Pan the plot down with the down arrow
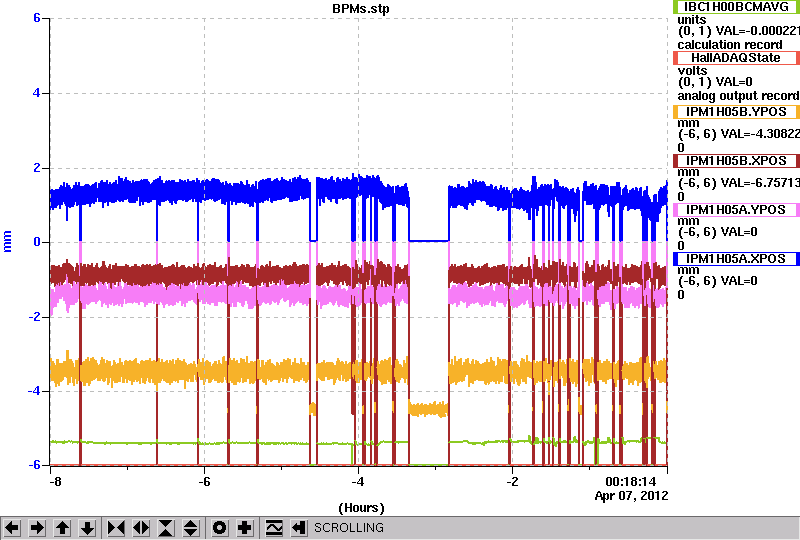Viewport: 800px width, 540px height. tap(87, 528)
